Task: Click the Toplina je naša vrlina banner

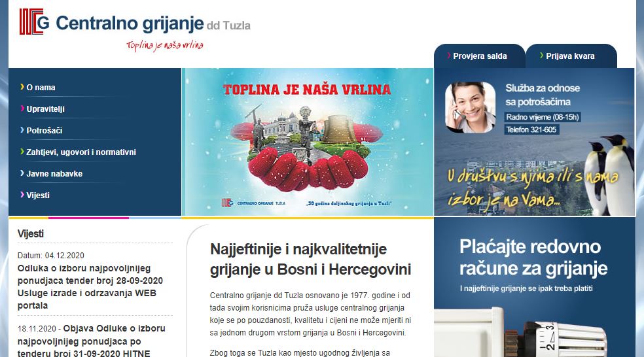Action: point(308,142)
